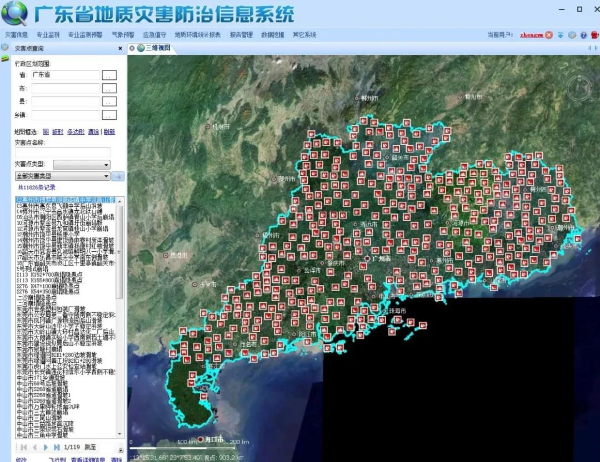Click the 刷新 refresh link
Image resolution: width=600 pixels, height=462 pixels.
pos(109,132)
